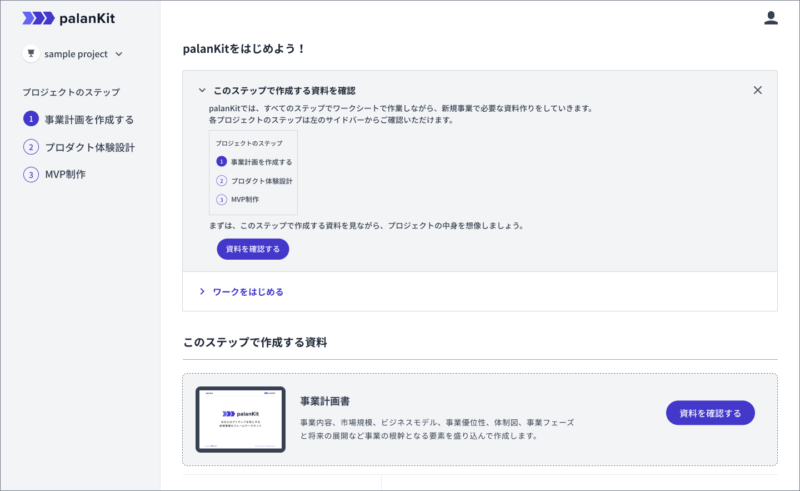Viewport: 800px width, 491px height.
Task: Click the プロジェクトのステップ sidebar label
Action: pyautogui.click(x=71, y=92)
